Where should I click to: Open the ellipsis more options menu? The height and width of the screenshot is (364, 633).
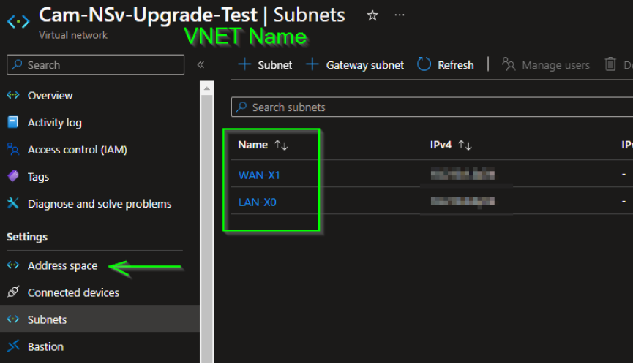point(399,15)
